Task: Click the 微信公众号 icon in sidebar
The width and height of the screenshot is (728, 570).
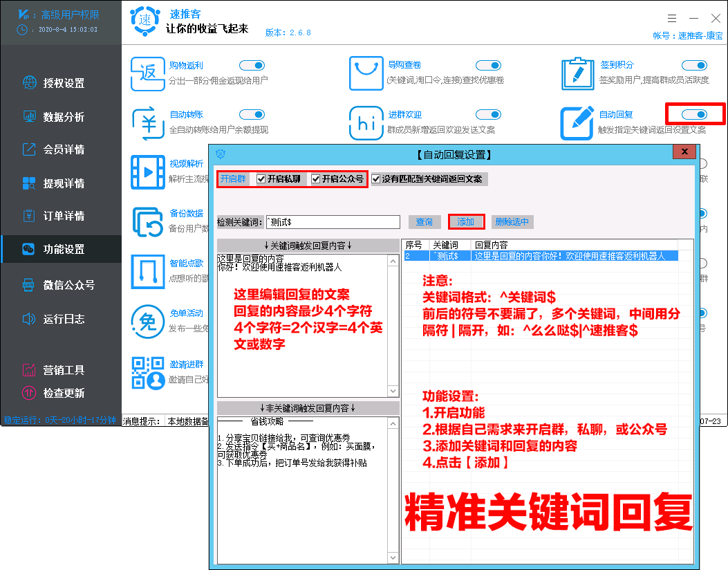Action: tap(28, 285)
